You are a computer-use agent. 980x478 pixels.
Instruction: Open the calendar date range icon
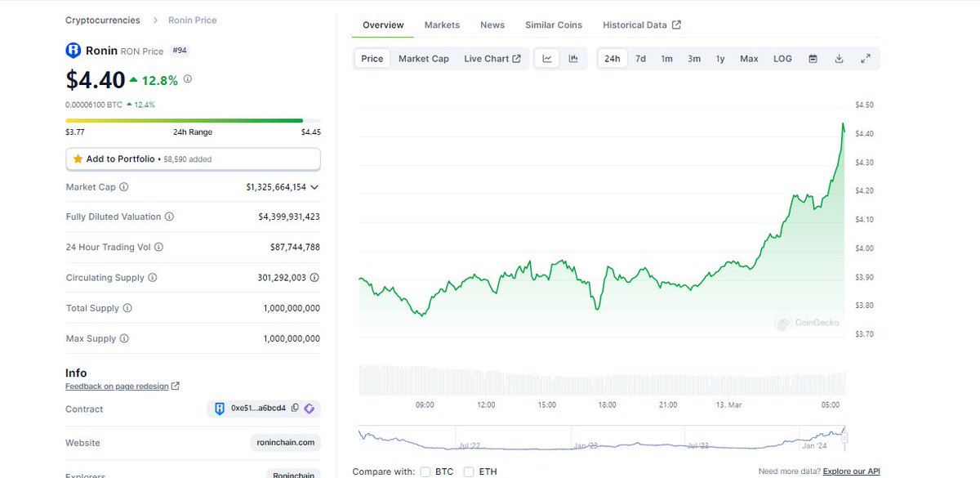pos(813,59)
